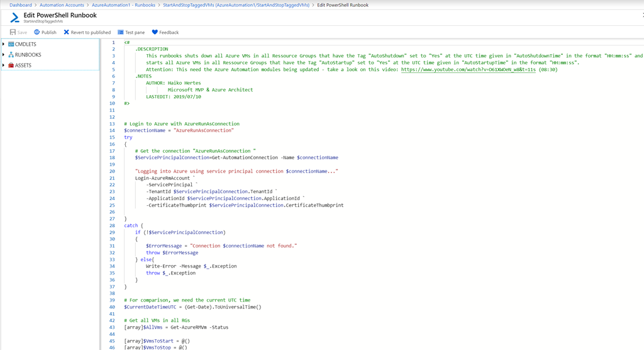644x350 pixels.
Task: Click the CMDLETS node icon
Action: coord(11,44)
